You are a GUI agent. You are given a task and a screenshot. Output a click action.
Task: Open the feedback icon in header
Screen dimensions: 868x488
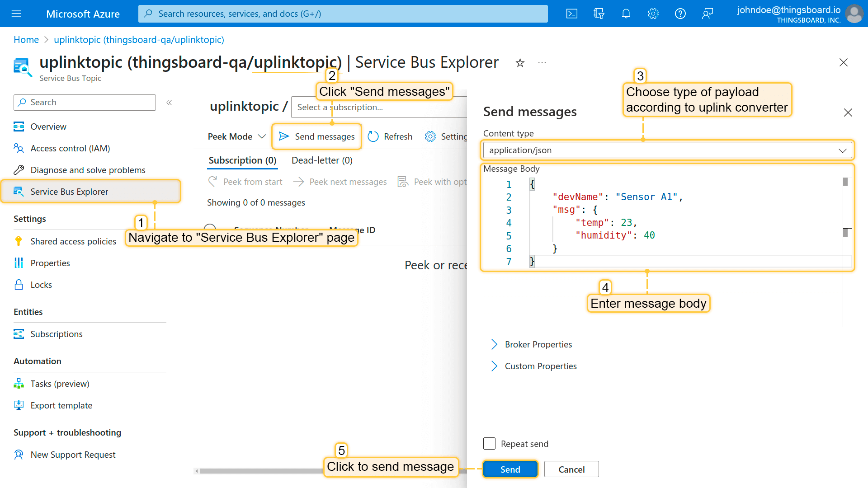click(708, 14)
